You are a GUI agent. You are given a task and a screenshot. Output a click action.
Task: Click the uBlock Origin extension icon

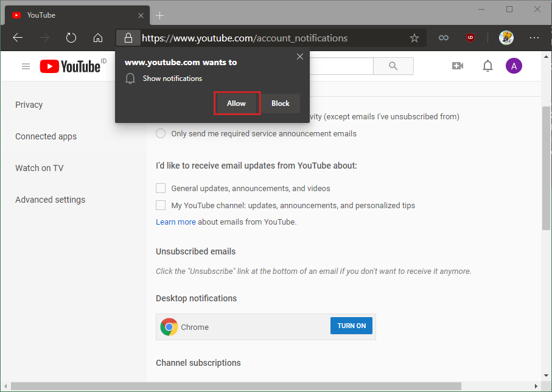(x=470, y=38)
